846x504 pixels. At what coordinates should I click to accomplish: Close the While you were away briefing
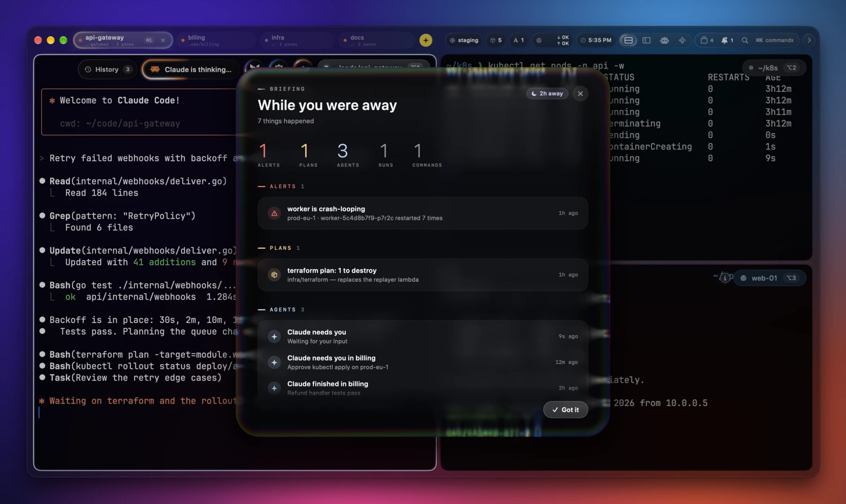[x=580, y=93]
